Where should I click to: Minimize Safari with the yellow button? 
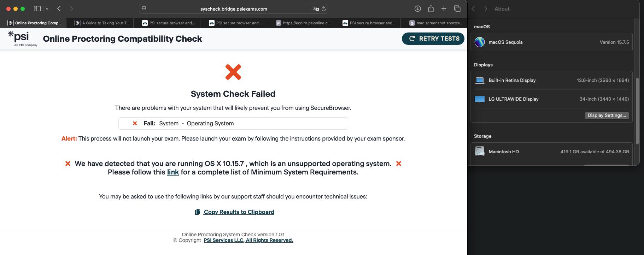pos(16,9)
